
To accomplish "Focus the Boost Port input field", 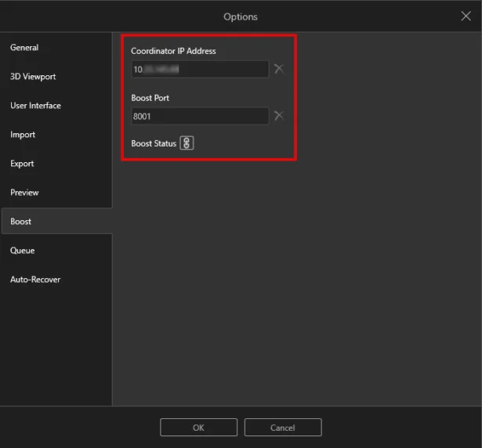I will pos(200,116).
